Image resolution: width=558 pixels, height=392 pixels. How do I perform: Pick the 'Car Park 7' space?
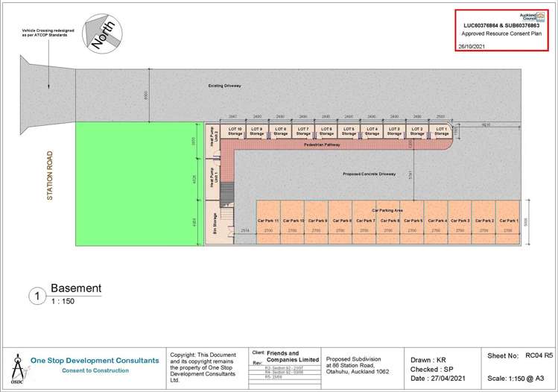[x=364, y=222]
